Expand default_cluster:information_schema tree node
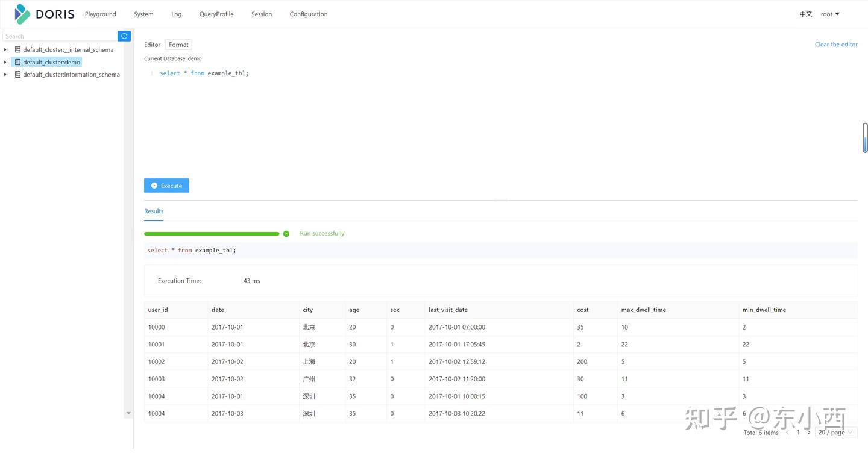 [5, 75]
